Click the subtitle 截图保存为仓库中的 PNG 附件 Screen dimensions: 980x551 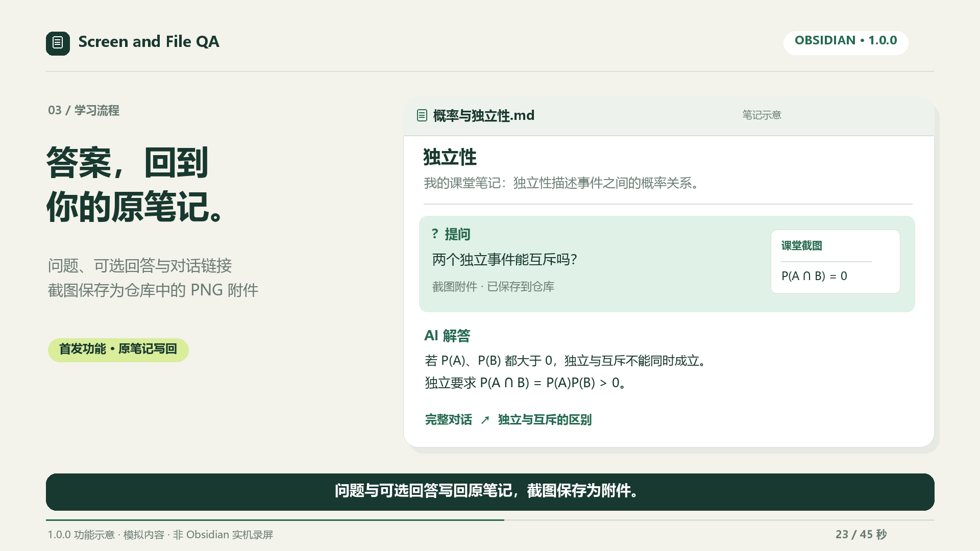153,290
